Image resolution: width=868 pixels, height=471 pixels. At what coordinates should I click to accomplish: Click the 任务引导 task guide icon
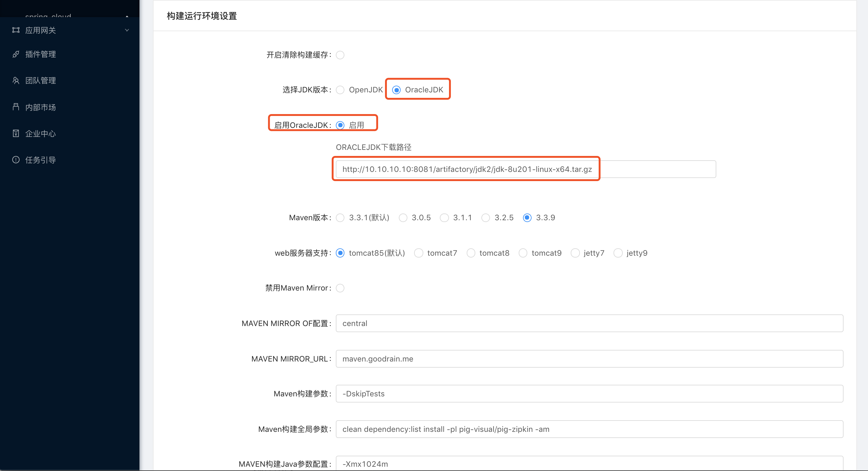tap(16, 160)
